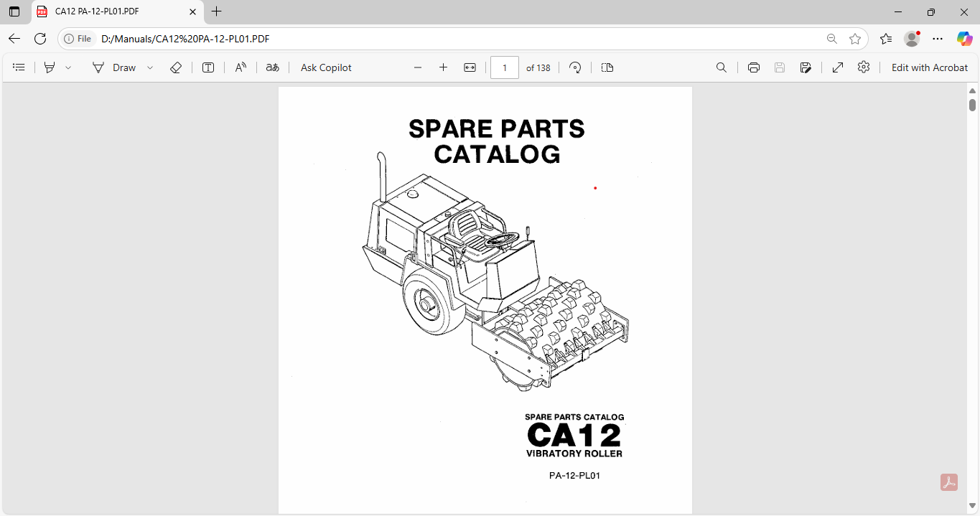This screenshot has height=516, width=980.
Task: Go back to the previous page
Action: click(x=14, y=39)
